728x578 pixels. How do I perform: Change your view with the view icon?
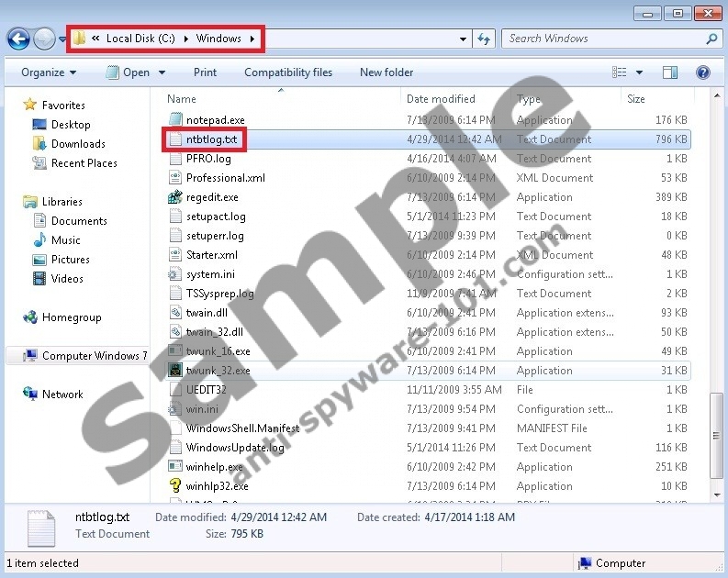pos(619,72)
